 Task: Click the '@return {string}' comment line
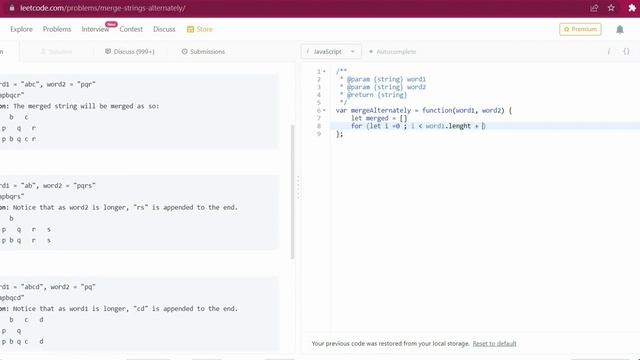373,95
